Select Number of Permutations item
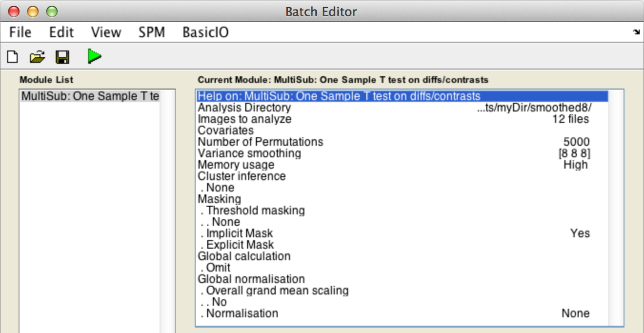Viewport: 644px width, 333px height. [402, 142]
